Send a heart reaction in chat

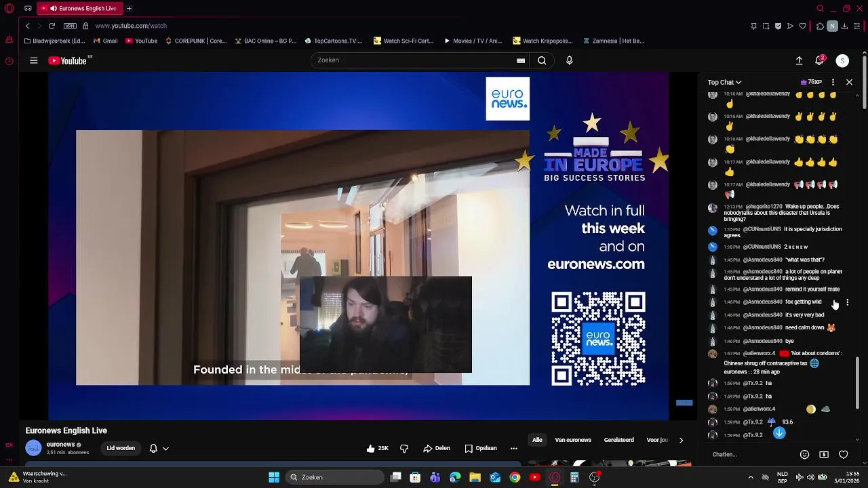pos(844,455)
